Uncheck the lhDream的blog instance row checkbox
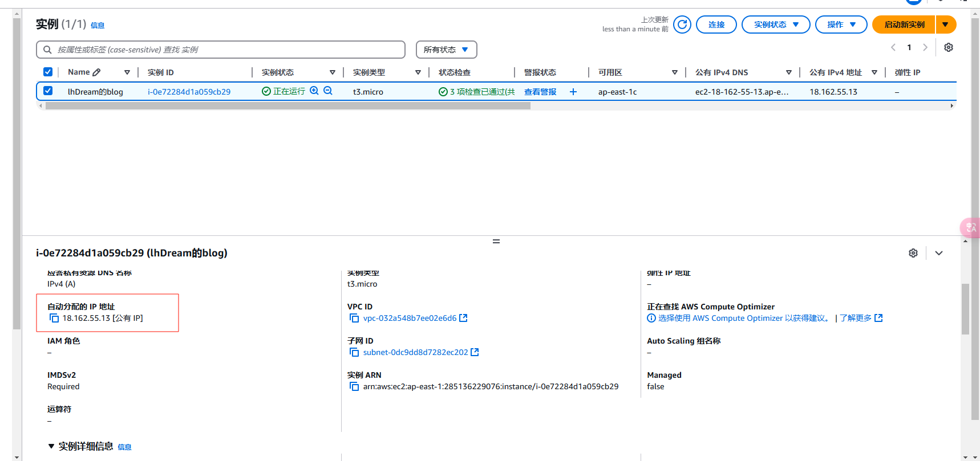 (48, 91)
